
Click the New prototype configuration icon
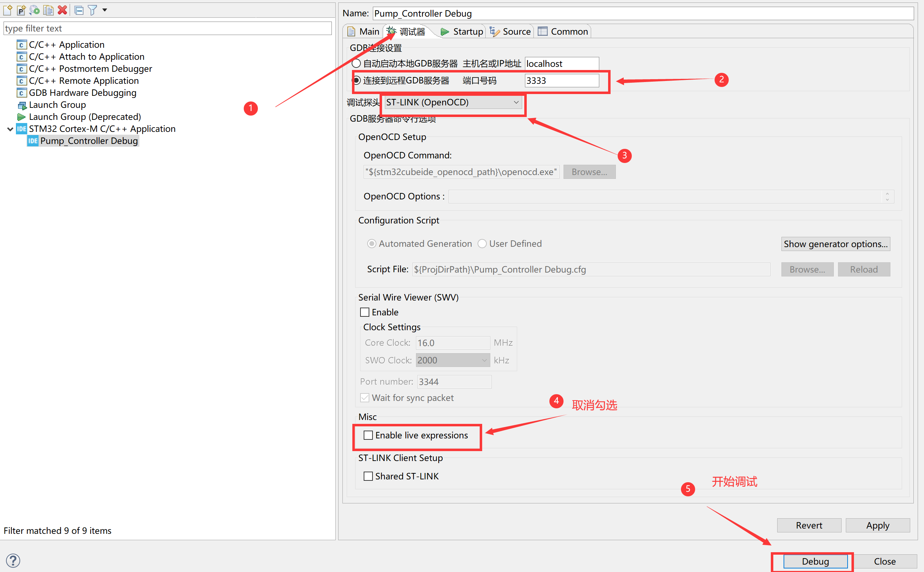click(21, 10)
